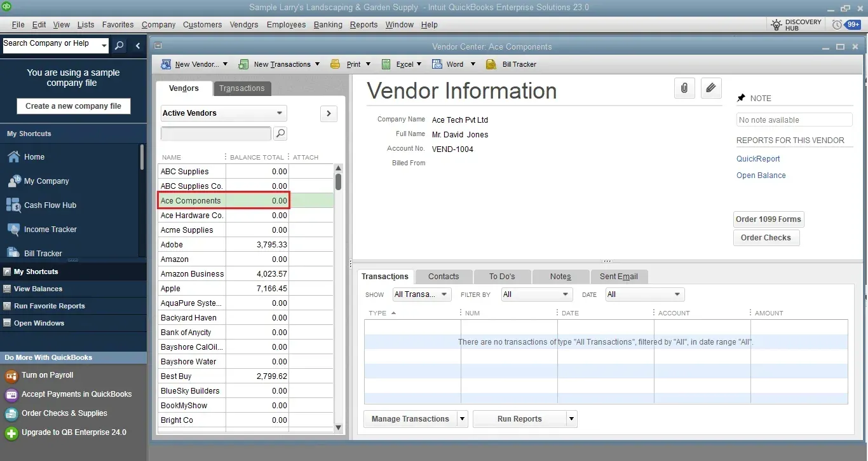Click Open Windows in sidebar

[39, 323]
